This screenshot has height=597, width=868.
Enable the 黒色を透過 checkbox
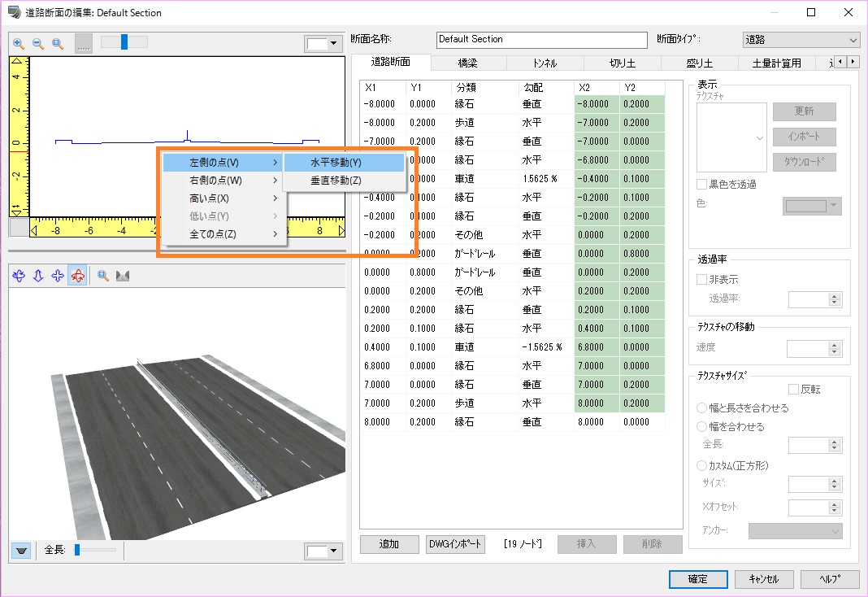coord(702,185)
